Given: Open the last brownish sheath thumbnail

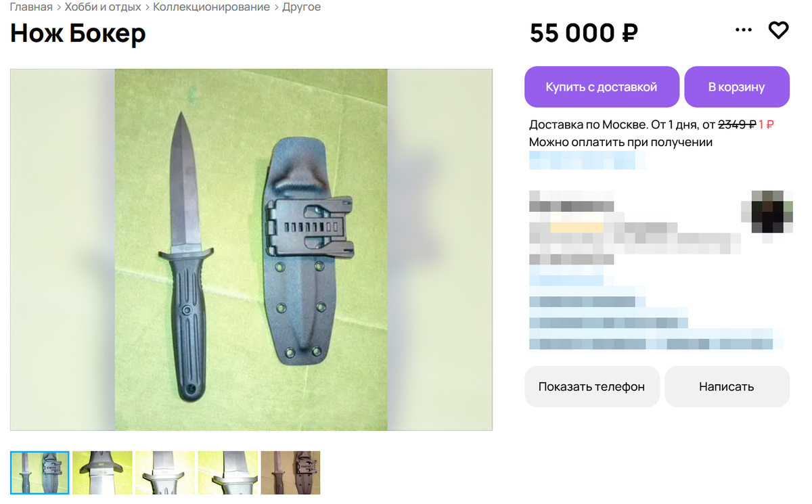Looking at the screenshot, I should (290, 473).
